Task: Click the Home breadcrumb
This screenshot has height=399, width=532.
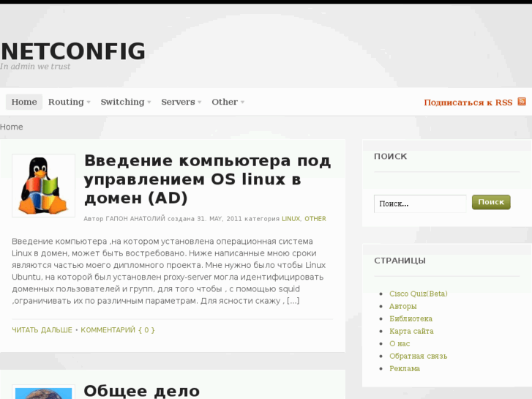Action: (12, 127)
